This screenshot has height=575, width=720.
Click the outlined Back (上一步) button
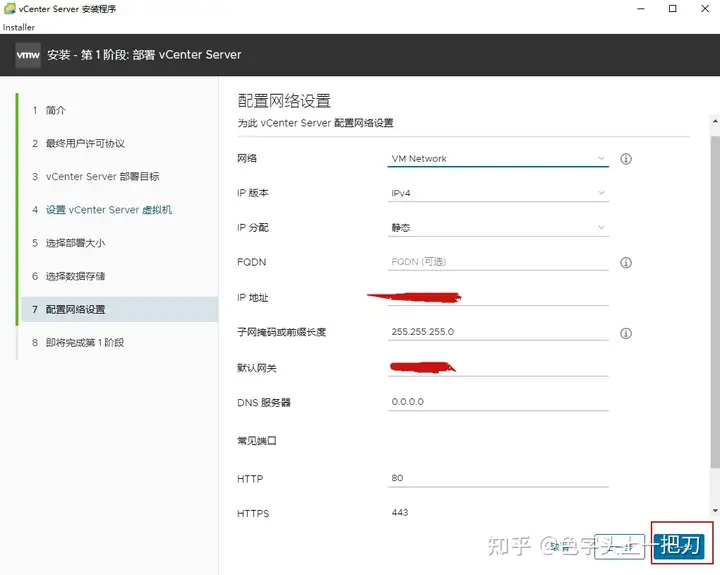[619, 547]
